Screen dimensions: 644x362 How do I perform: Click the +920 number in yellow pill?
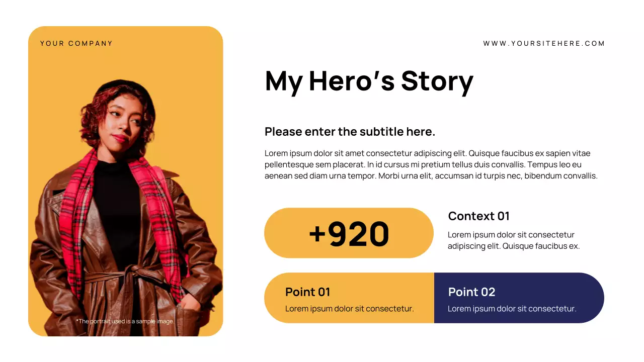coord(349,233)
